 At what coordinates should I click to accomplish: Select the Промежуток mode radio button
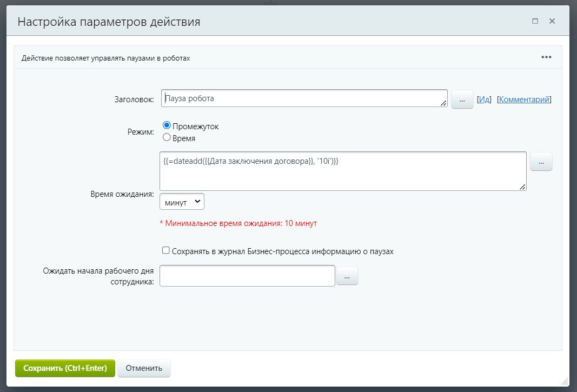coord(167,125)
